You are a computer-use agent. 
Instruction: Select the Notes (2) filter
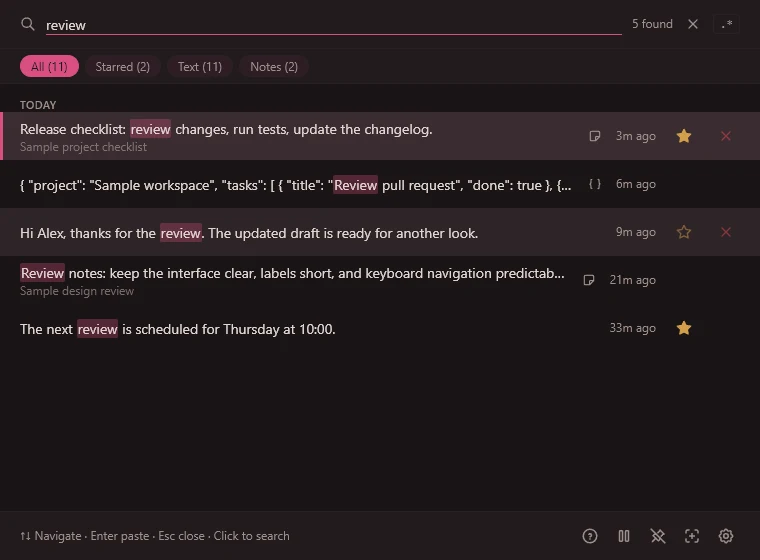(x=274, y=66)
